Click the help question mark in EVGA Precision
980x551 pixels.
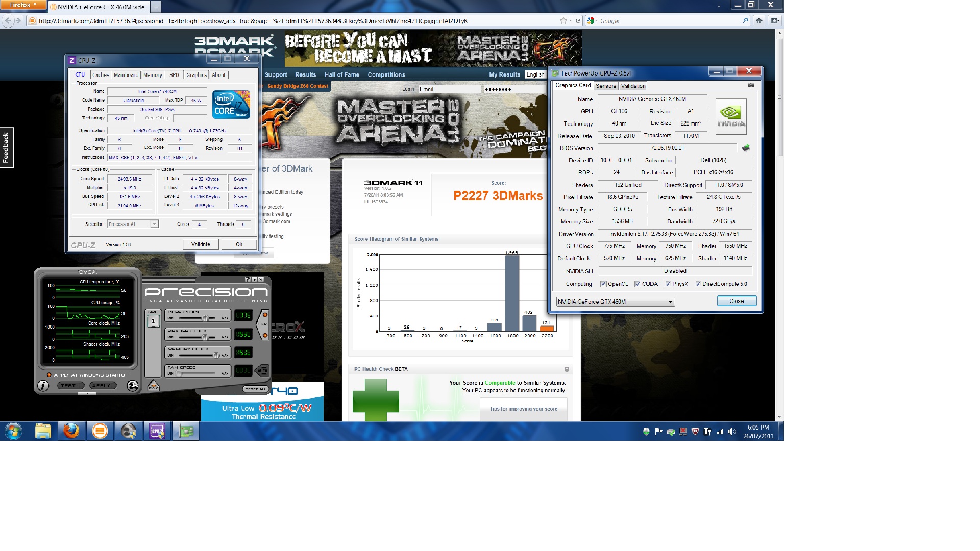click(x=248, y=279)
